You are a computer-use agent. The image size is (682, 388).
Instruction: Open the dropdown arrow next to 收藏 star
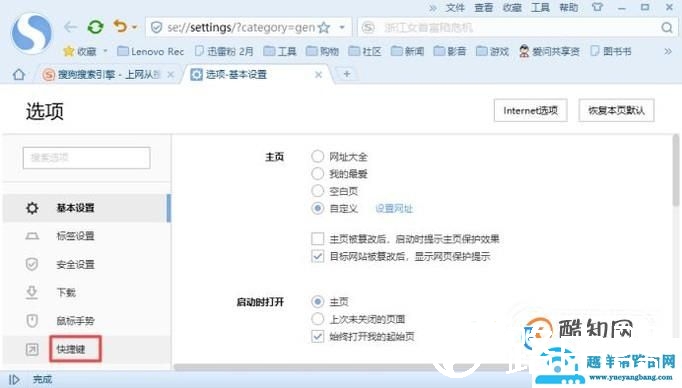coord(105,51)
